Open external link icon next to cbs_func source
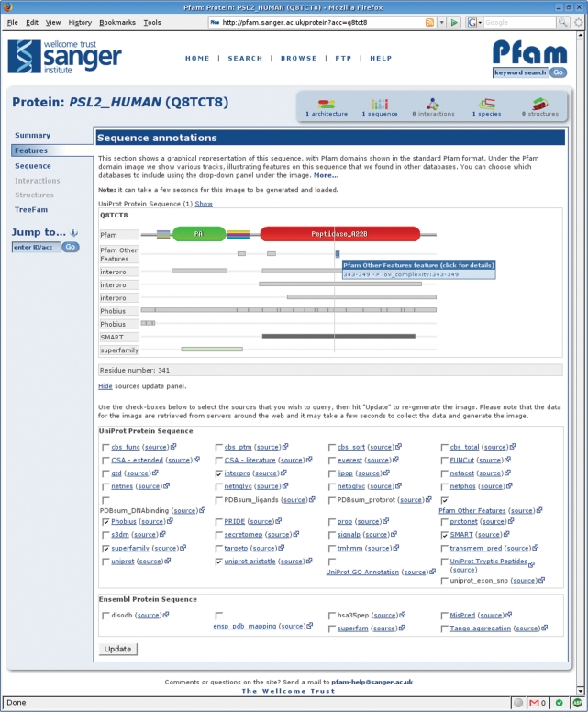Viewport: 588px width, 712px height. tap(173, 447)
